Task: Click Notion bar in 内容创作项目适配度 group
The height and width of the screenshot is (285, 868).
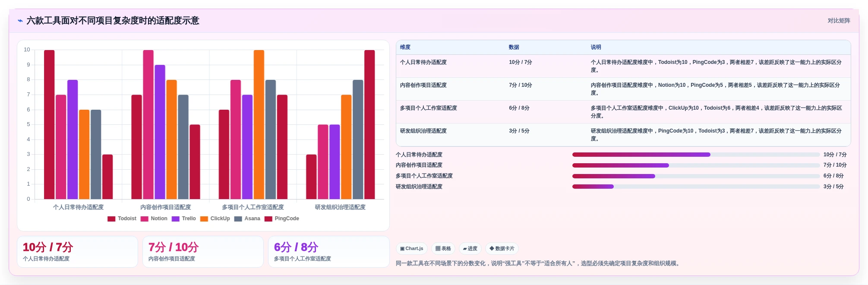Action: tap(148, 124)
